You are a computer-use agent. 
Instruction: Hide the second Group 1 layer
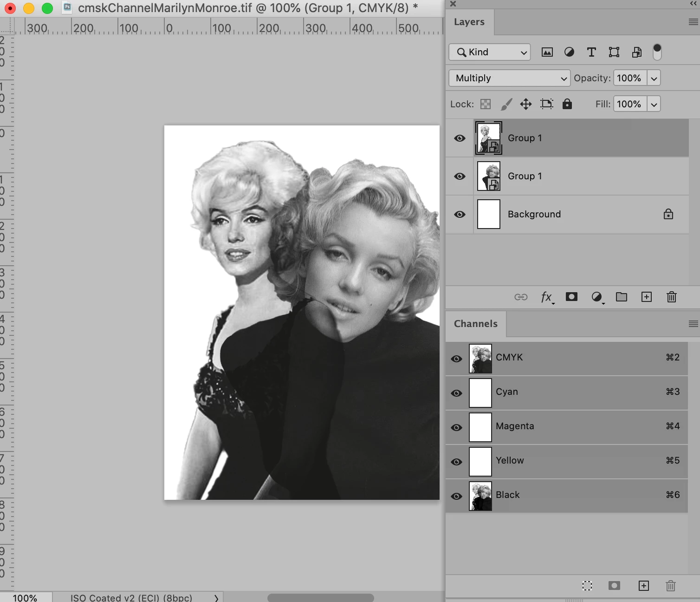pos(460,177)
